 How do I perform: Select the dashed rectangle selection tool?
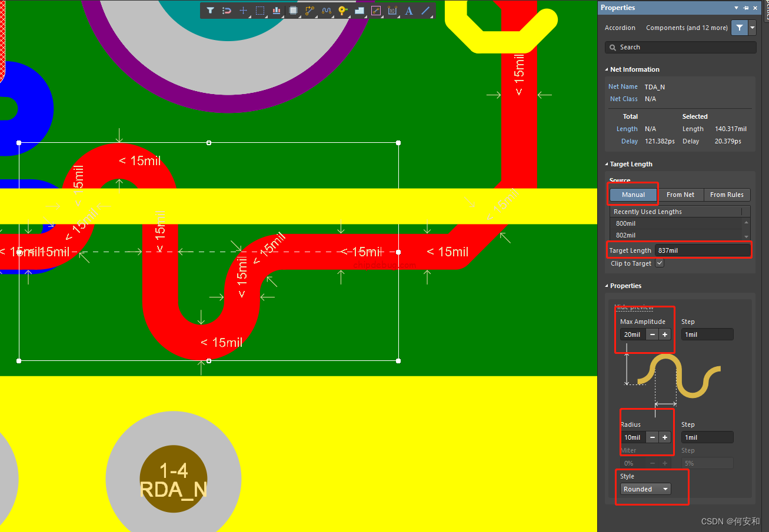260,11
